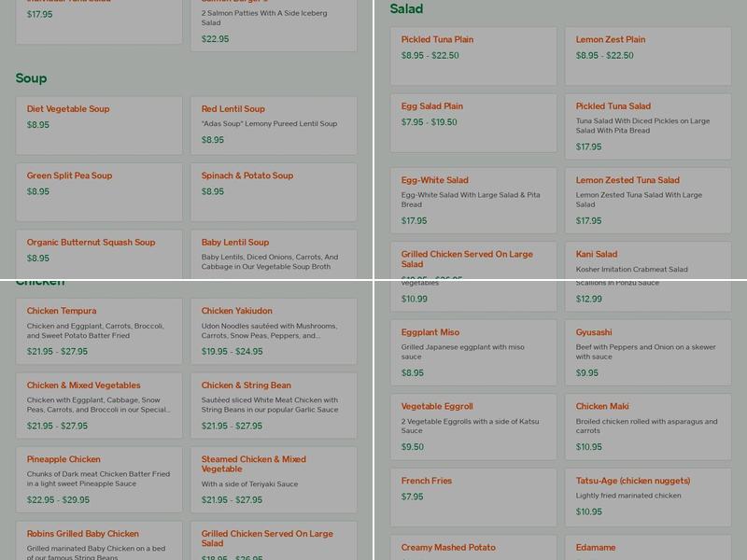Screen dimensions: 747x560
Task: Pick the Pineapple Chicken dish
Action: tap(99, 479)
